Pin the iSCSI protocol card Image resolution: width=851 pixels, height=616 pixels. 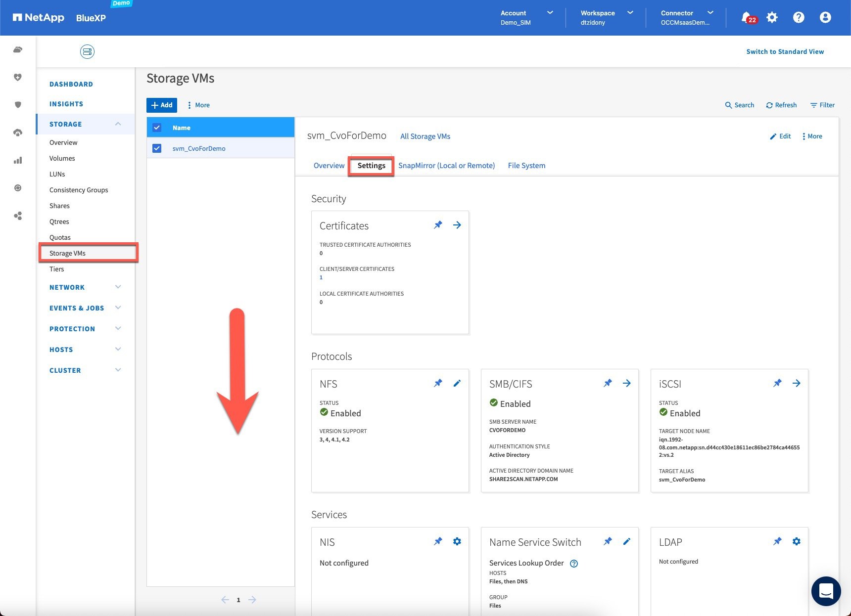click(x=777, y=383)
